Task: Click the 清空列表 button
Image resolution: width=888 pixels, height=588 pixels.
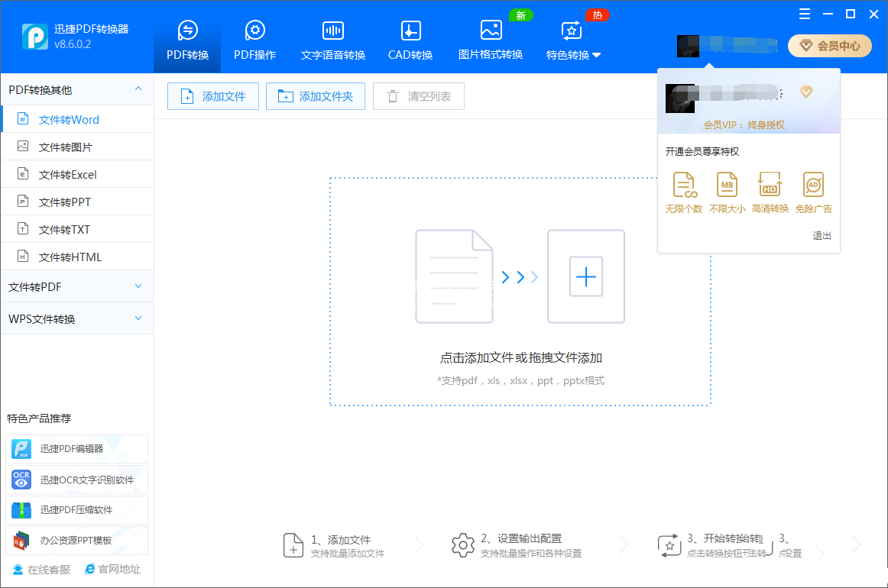Action: tap(419, 96)
